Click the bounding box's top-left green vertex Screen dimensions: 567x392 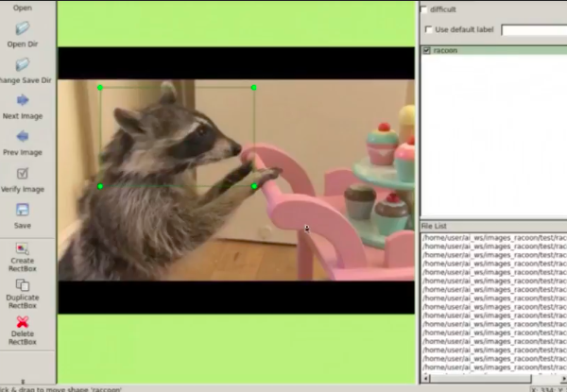click(100, 88)
